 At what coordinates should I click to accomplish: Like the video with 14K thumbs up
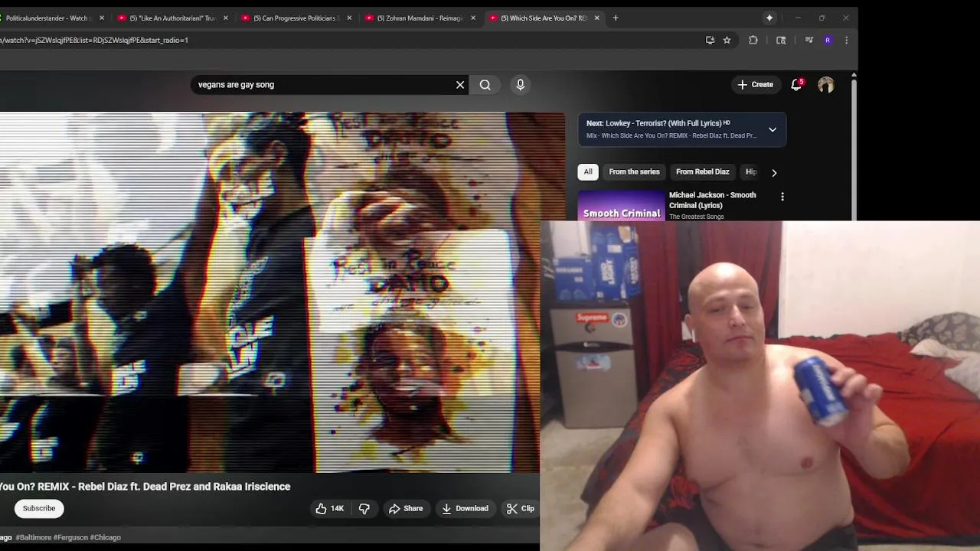click(x=330, y=508)
